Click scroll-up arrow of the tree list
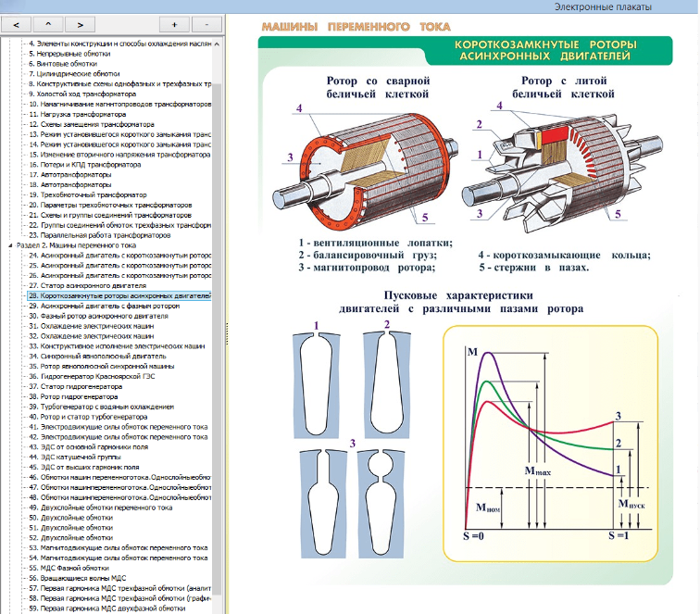The height and width of the screenshot is (614, 700). pyautogui.click(x=218, y=44)
